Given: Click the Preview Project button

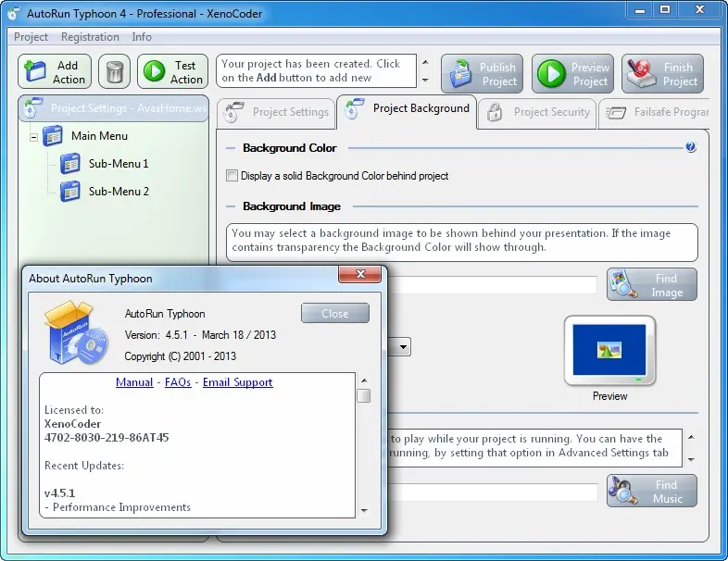Looking at the screenshot, I should coord(572,74).
